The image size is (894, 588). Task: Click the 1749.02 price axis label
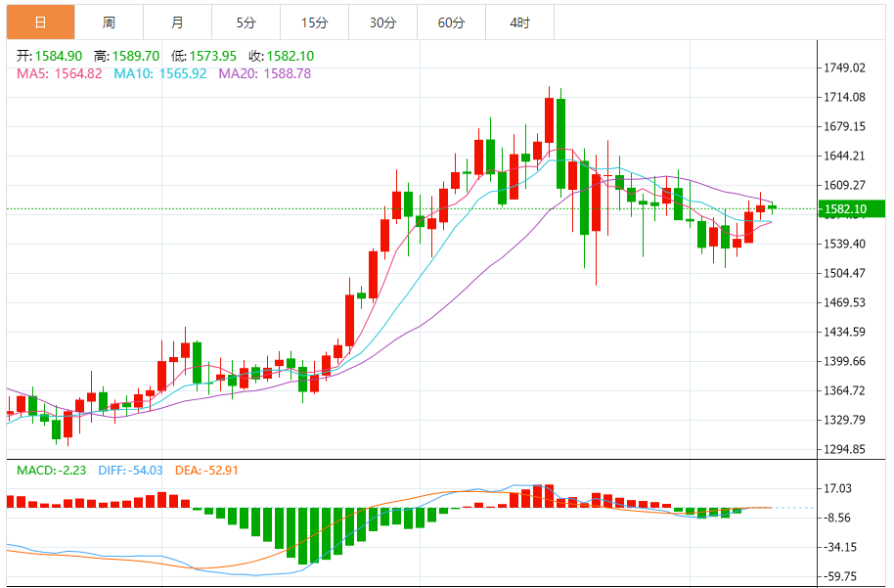pyautogui.click(x=844, y=68)
